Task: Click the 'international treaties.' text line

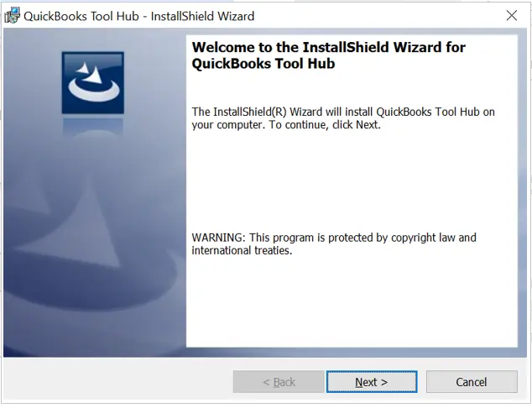Action: 242,250
